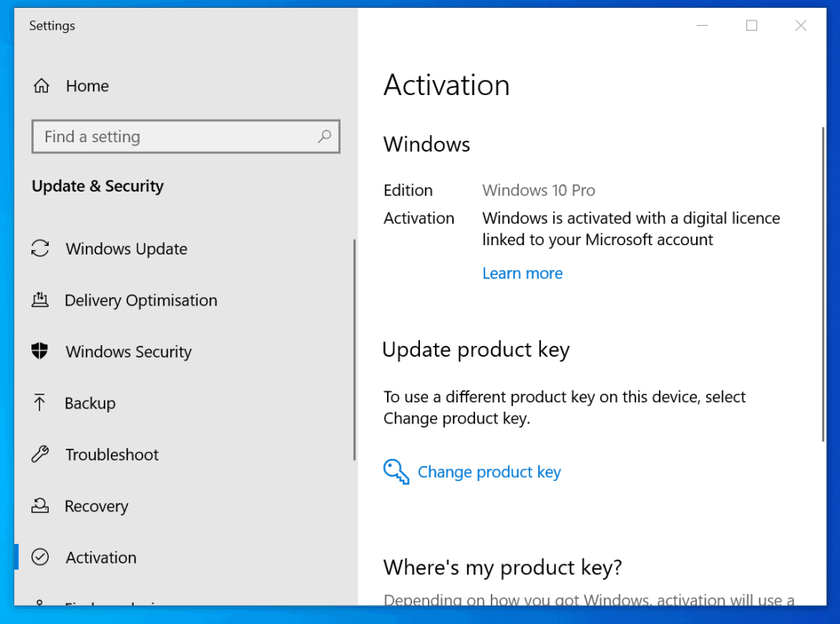Click the Learn more link
Screen dimensions: 840x624
[522, 273]
